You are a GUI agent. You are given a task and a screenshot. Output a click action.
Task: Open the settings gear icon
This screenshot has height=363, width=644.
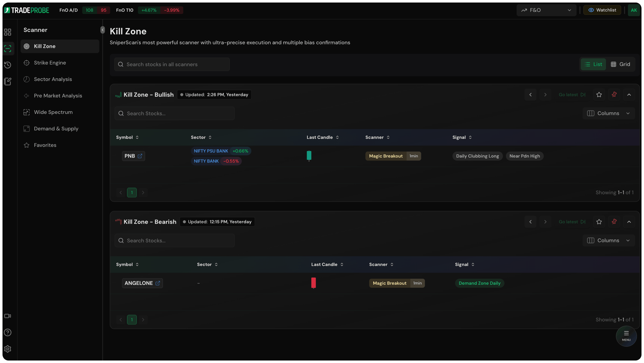[7, 349]
